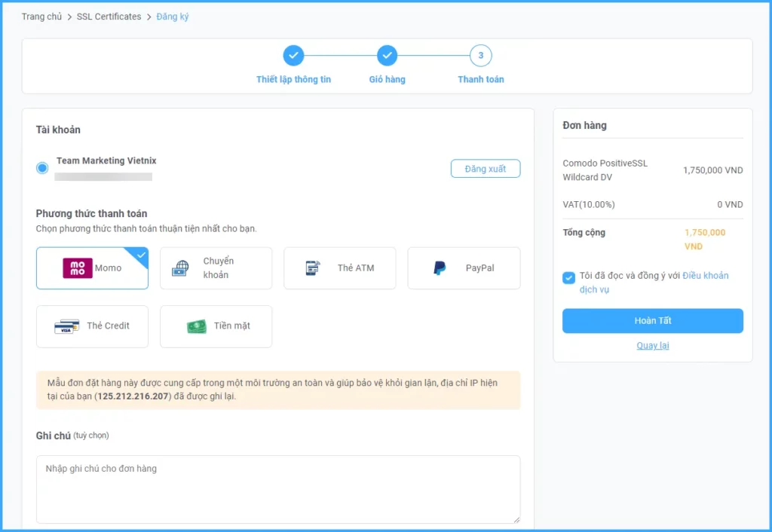Click the Visa credit card icon

[x=67, y=326]
